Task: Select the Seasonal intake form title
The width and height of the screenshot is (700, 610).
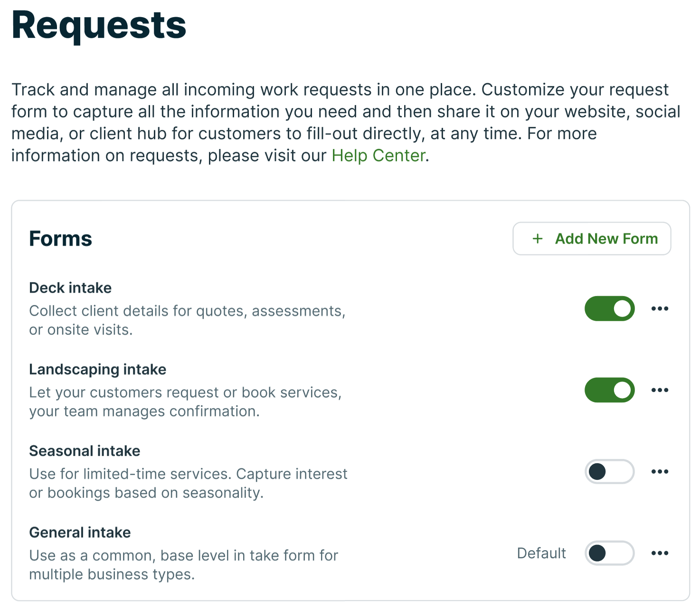Action: pyautogui.click(x=85, y=451)
